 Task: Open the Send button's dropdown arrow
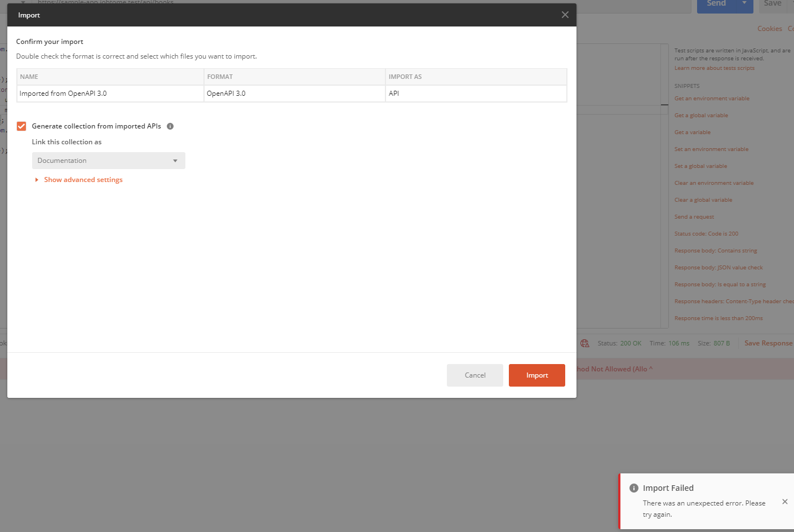(x=743, y=3)
